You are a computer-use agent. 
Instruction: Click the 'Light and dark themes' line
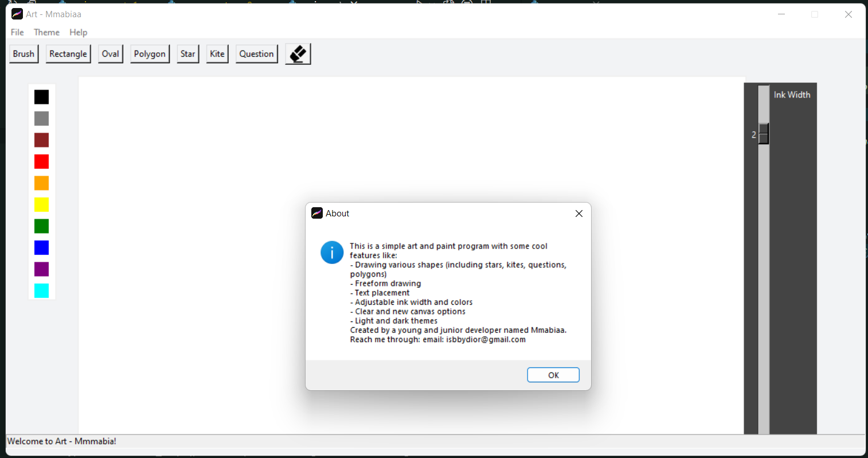(x=394, y=321)
